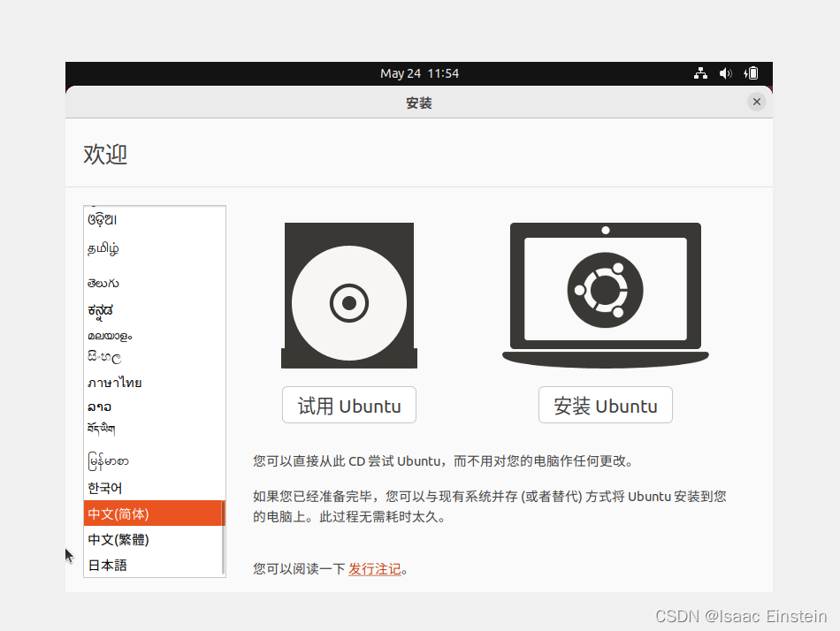Open the network status icon in top bar

click(700, 73)
